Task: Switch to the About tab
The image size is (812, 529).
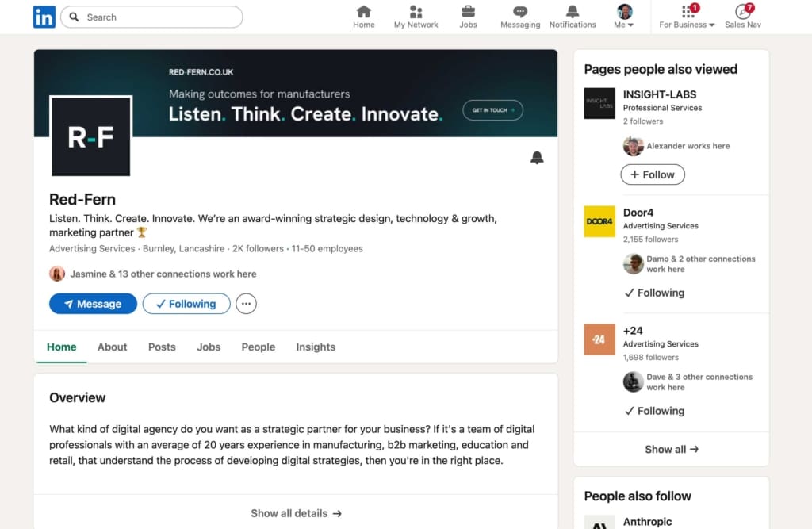Action: pos(112,347)
